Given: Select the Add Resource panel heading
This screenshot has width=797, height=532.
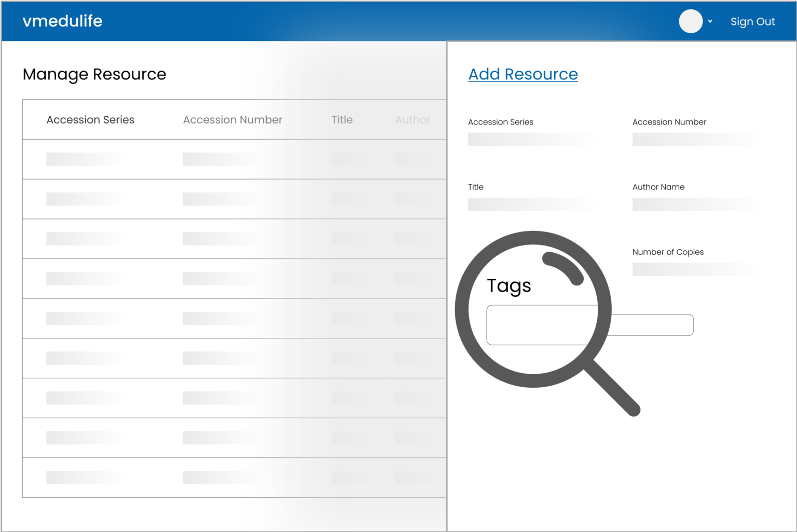Looking at the screenshot, I should [523, 74].
